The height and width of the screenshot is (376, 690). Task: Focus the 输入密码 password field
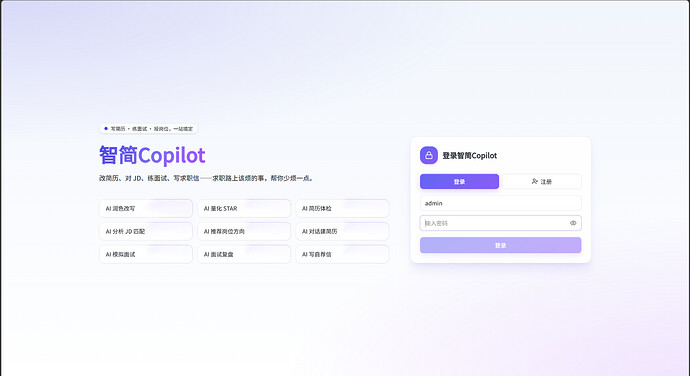point(500,223)
